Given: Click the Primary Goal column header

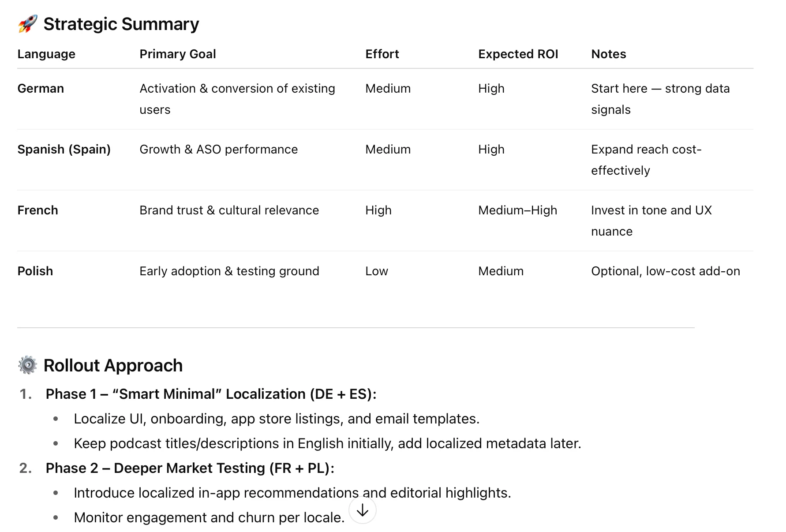Looking at the screenshot, I should point(177,54).
